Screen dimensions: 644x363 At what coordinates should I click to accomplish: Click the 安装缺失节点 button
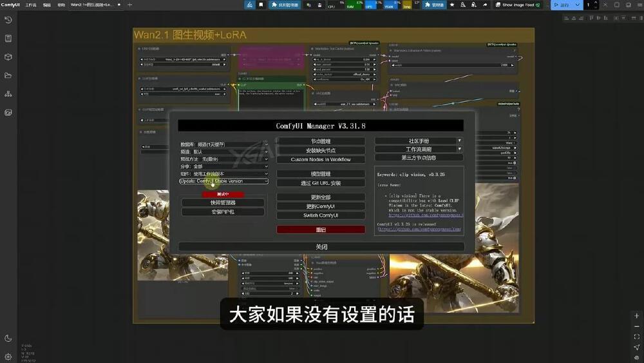click(x=321, y=150)
